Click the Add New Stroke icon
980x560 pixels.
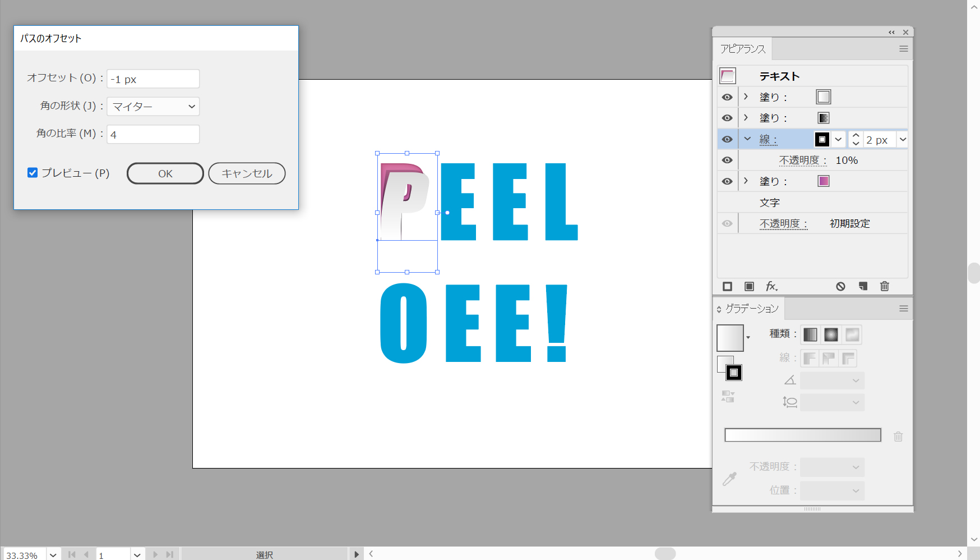(727, 287)
